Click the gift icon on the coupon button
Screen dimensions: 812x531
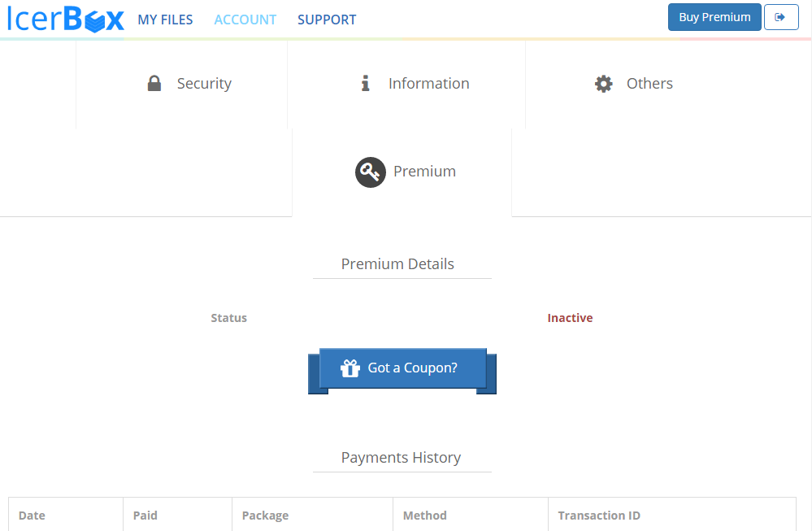tap(350, 368)
